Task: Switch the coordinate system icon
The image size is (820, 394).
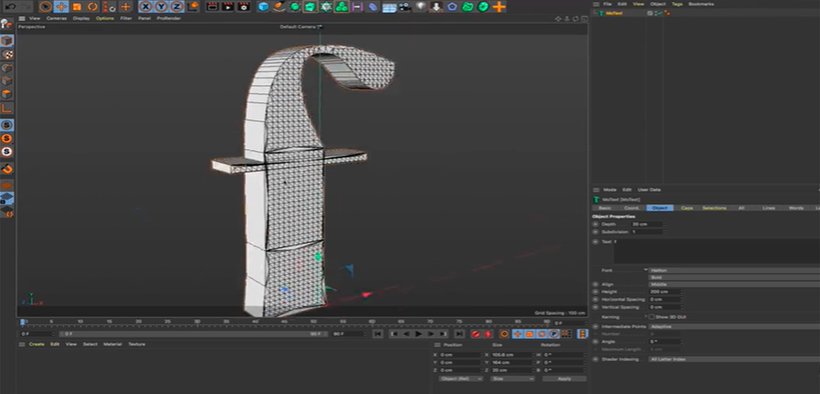Action: [x=193, y=7]
